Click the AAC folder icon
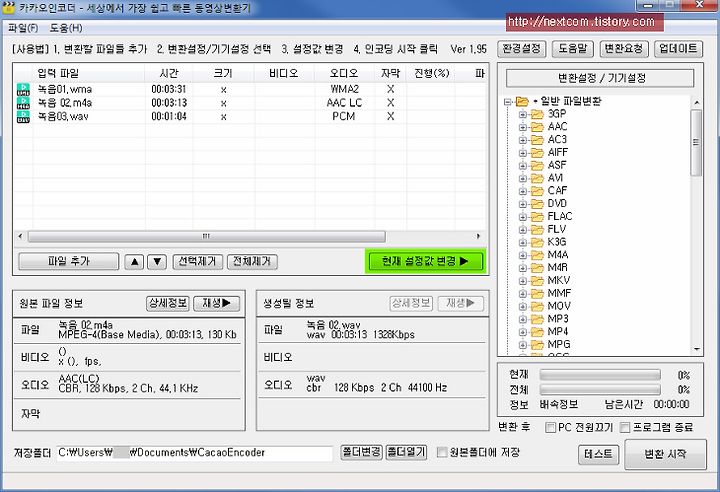The width and height of the screenshot is (720, 492). [x=537, y=127]
